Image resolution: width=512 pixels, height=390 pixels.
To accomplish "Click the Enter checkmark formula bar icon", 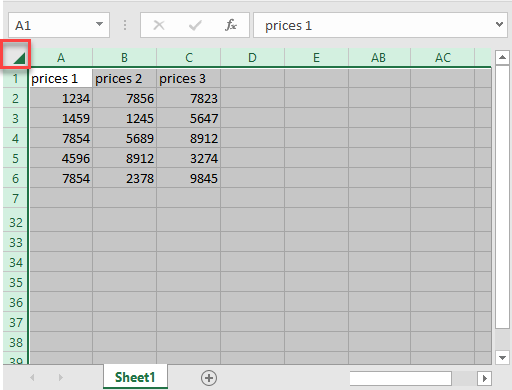I will pyautogui.click(x=195, y=25).
